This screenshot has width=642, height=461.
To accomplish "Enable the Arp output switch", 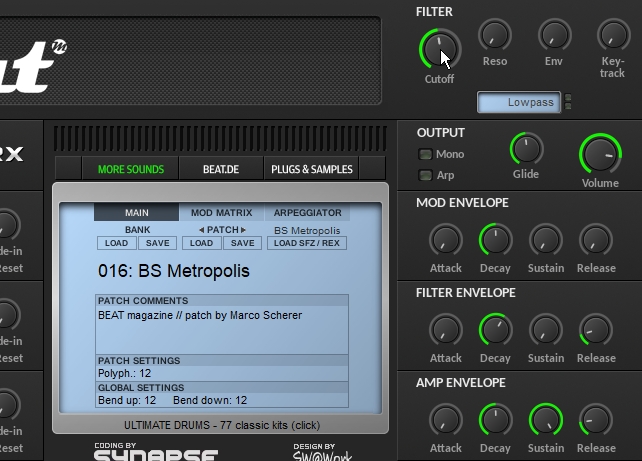I will coord(425,176).
